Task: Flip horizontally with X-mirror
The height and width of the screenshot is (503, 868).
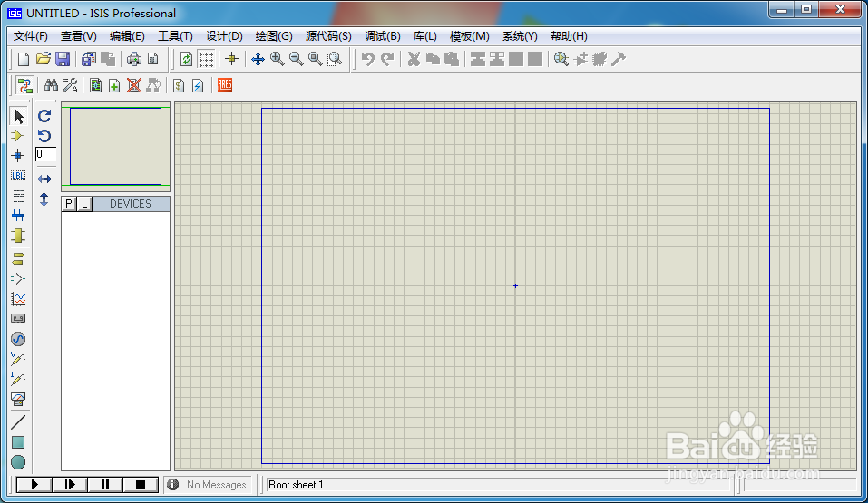Action: pyautogui.click(x=44, y=179)
